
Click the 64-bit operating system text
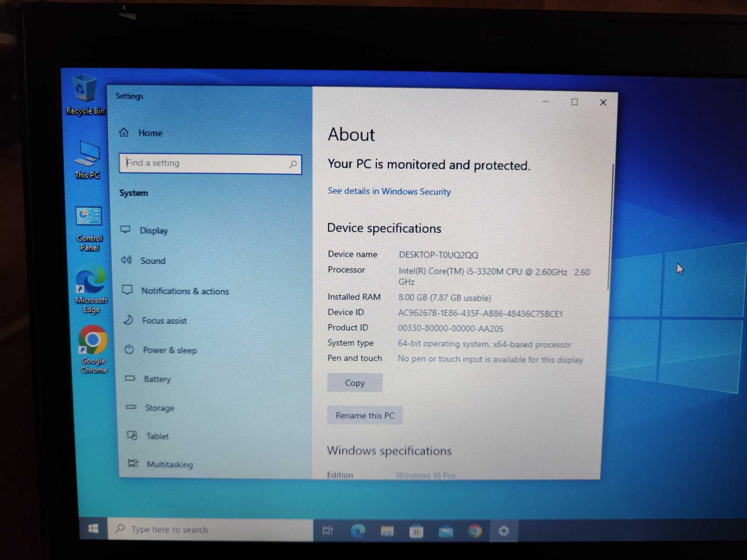click(x=484, y=344)
